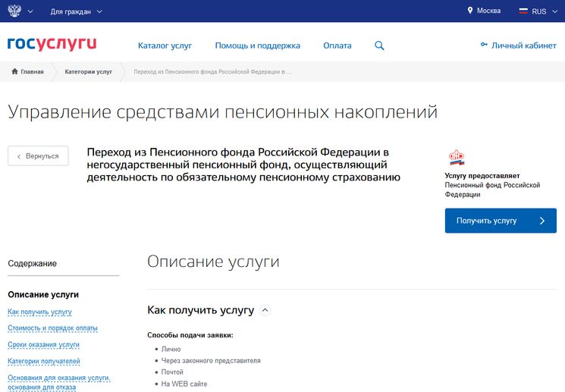
Task: Click the 'Лично' list item
Action: coord(171,349)
